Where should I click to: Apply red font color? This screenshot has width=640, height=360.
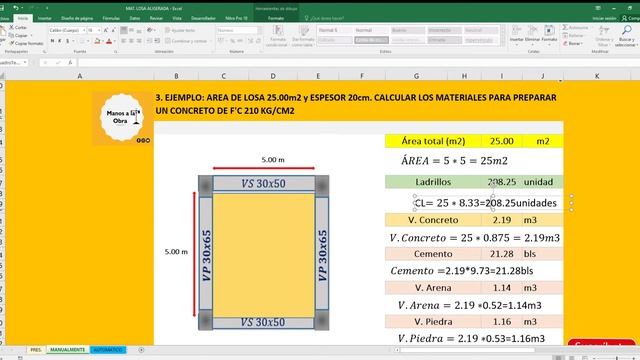coord(109,41)
